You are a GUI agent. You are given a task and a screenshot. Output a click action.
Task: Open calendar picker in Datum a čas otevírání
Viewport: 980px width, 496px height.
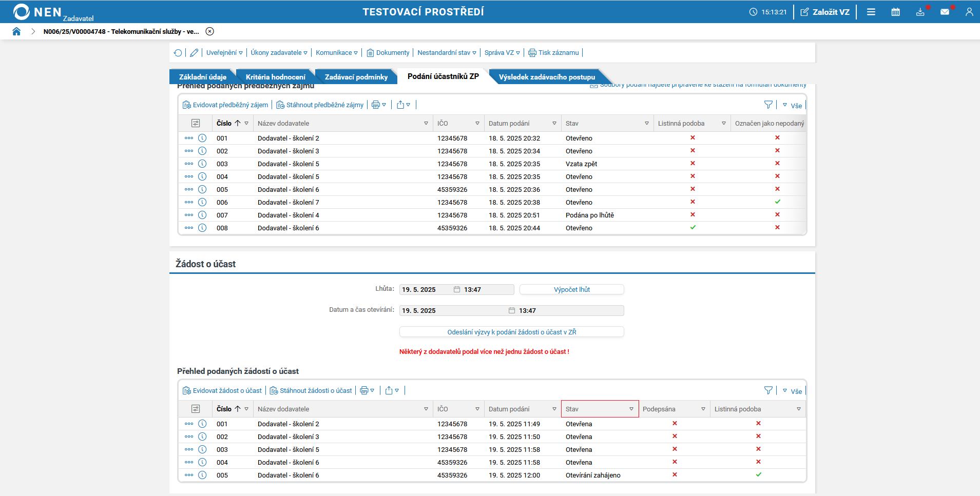(x=512, y=311)
